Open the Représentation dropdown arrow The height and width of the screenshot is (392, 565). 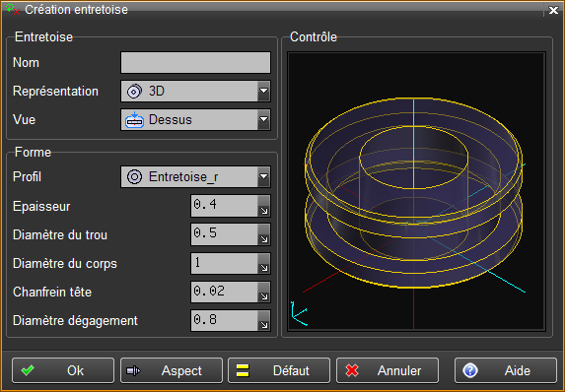point(264,91)
